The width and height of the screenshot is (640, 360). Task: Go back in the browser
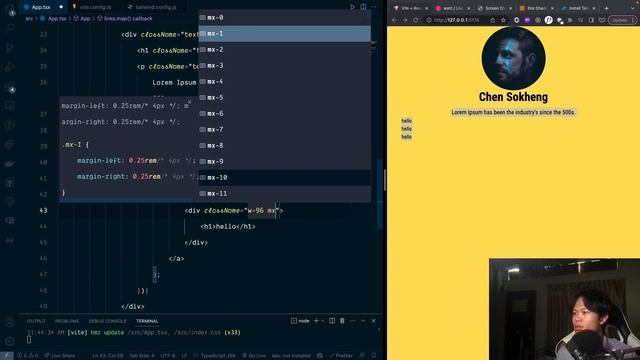pyautogui.click(x=394, y=20)
